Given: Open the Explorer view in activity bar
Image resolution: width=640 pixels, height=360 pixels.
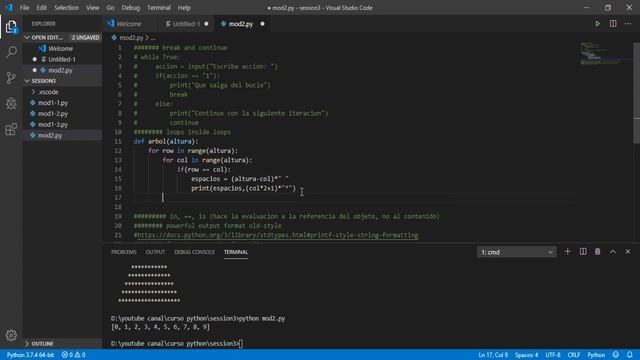Looking at the screenshot, I should (11, 27).
